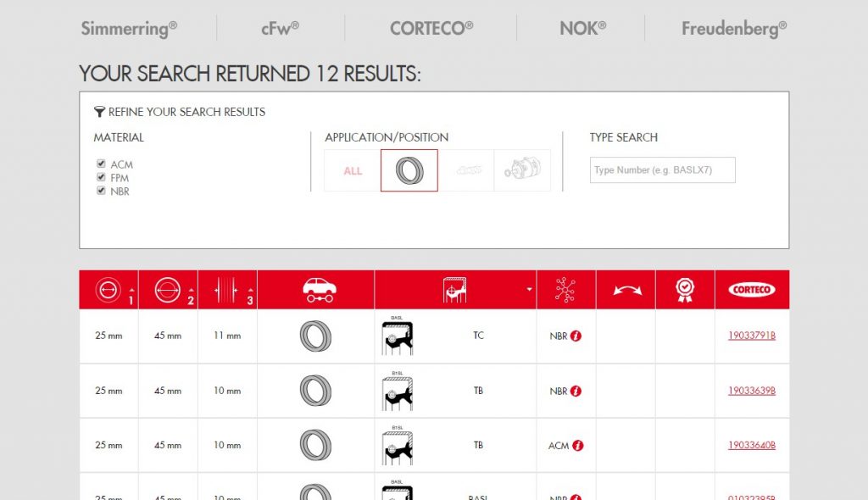Click the sort arrow numbered 1 in the header
Image resolution: width=868 pixels, height=500 pixels.
coord(131,297)
